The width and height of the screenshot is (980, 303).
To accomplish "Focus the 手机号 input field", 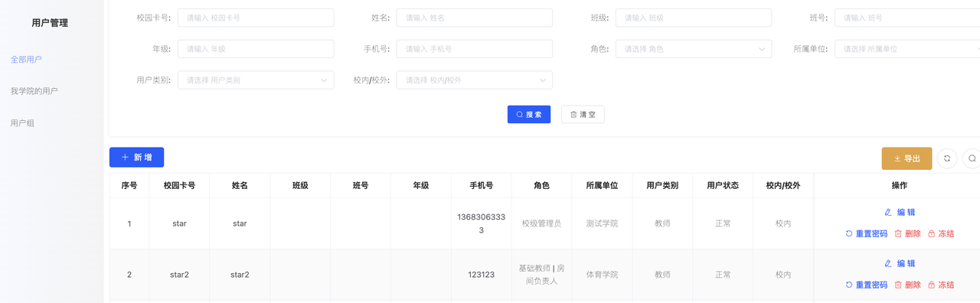I will pyautogui.click(x=475, y=49).
